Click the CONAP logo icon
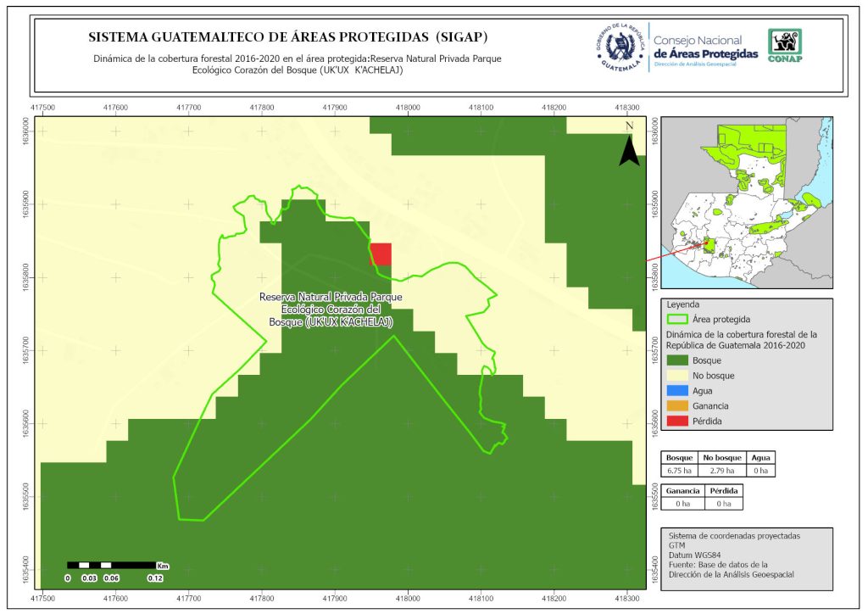This screenshot has height=614, width=868. 784,45
